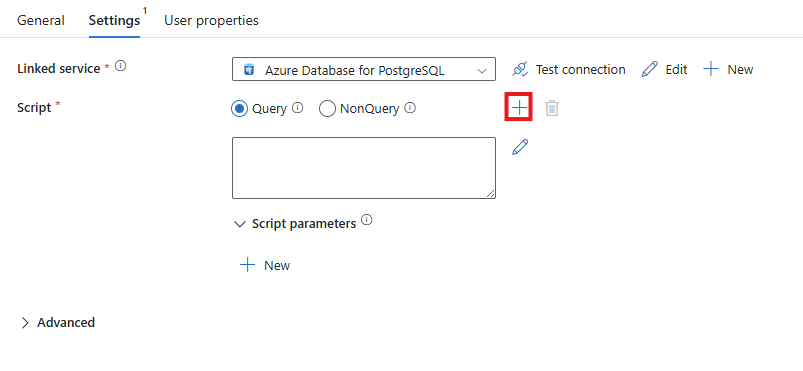Viewport: 803px width, 371px height.
Task: Click the Edit linked service pencil icon
Action: pos(649,69)
